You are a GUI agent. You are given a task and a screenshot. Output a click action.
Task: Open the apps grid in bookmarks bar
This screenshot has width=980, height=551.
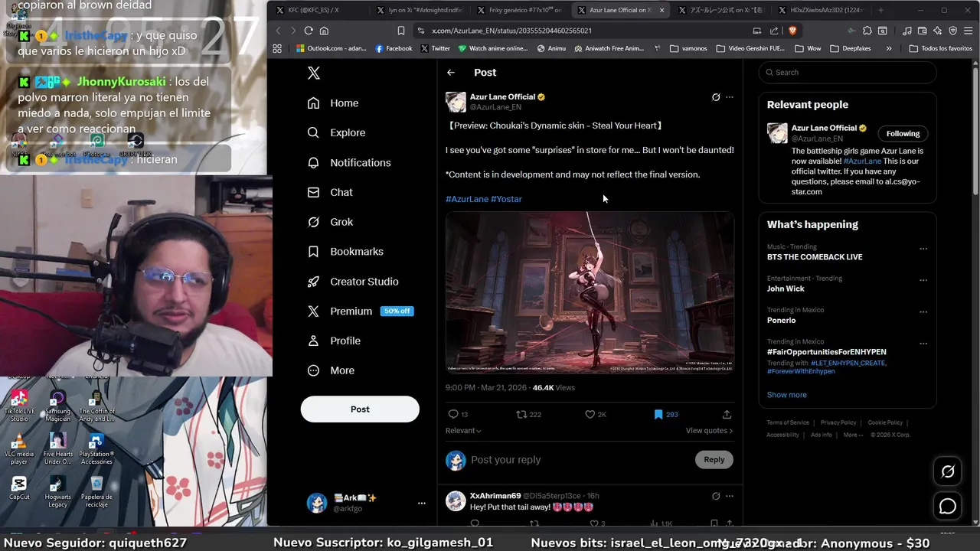(277, 48)
